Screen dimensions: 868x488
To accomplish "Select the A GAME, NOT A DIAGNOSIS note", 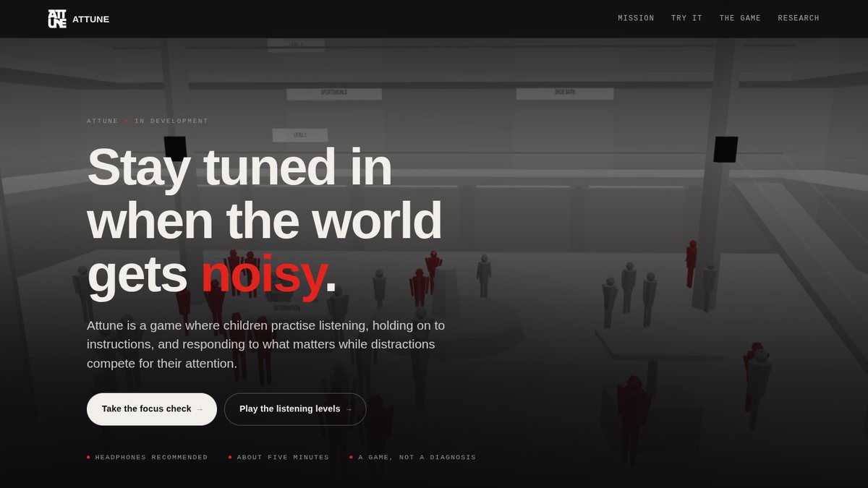I will coord(413,457).
